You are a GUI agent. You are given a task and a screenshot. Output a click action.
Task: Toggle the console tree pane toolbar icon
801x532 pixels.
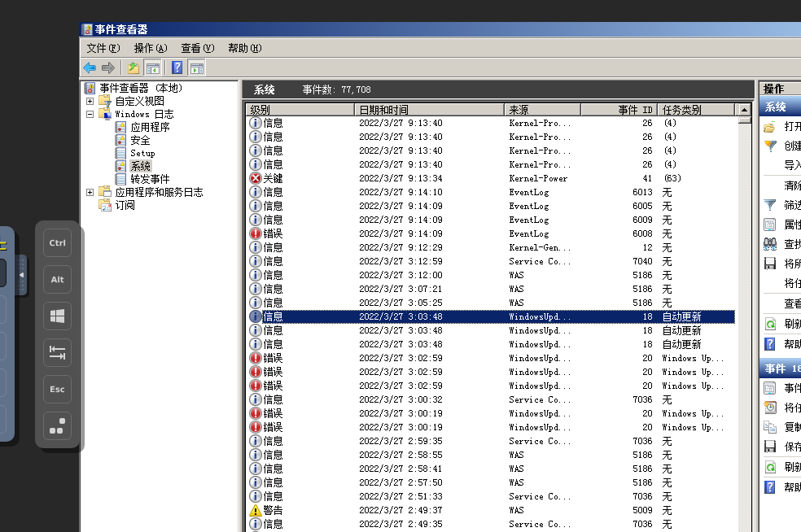(152, 68)
